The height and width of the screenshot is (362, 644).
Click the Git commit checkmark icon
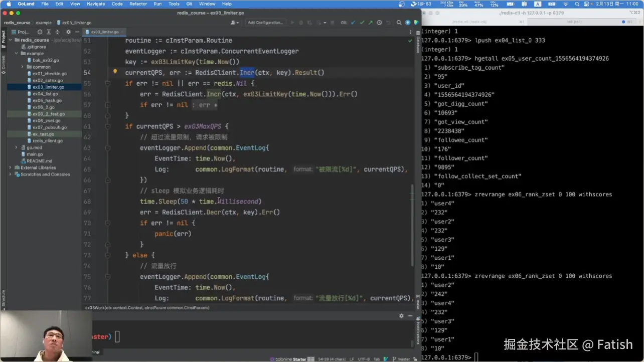(362, 23)
